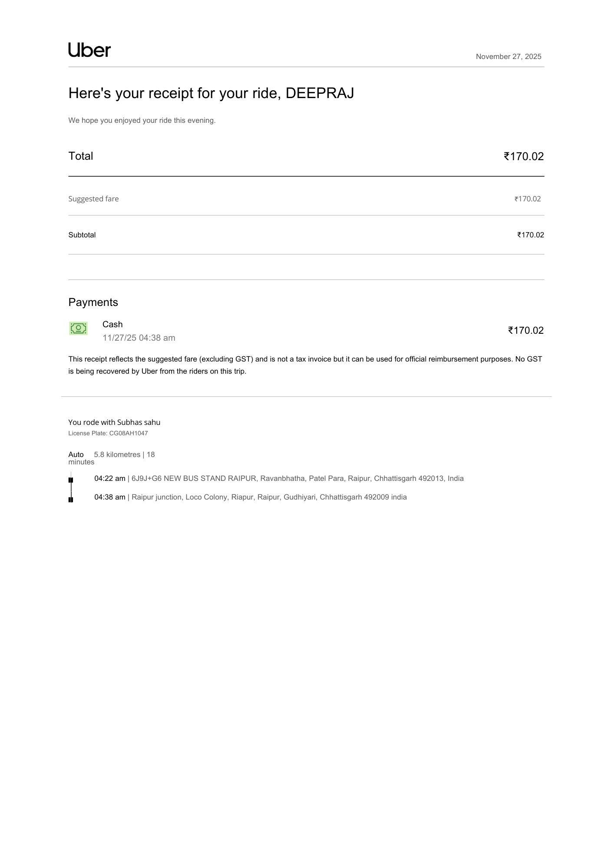Click the Suggested fare amount
Viewport: 614px width, 868px height.
pyautogui.click(x=528, y=199)
